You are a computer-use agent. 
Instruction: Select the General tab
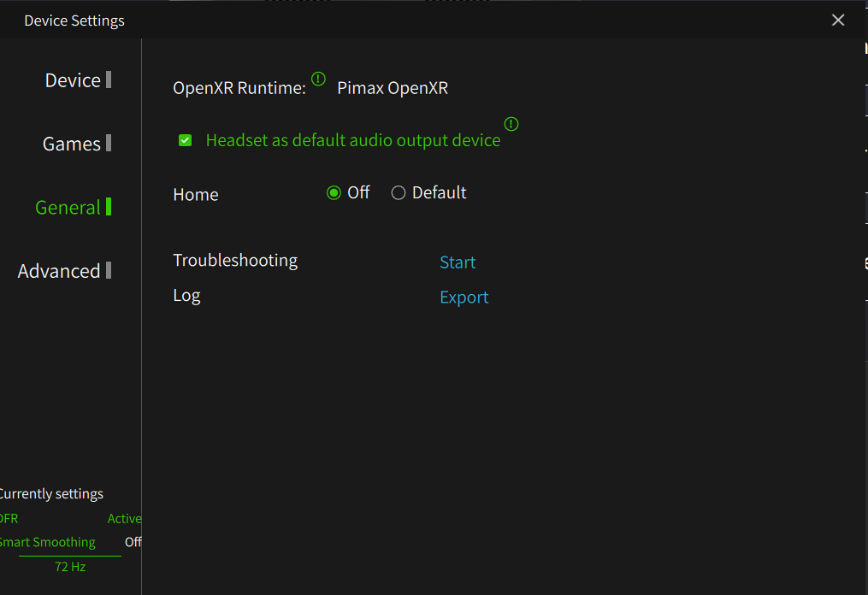(68, 208)
